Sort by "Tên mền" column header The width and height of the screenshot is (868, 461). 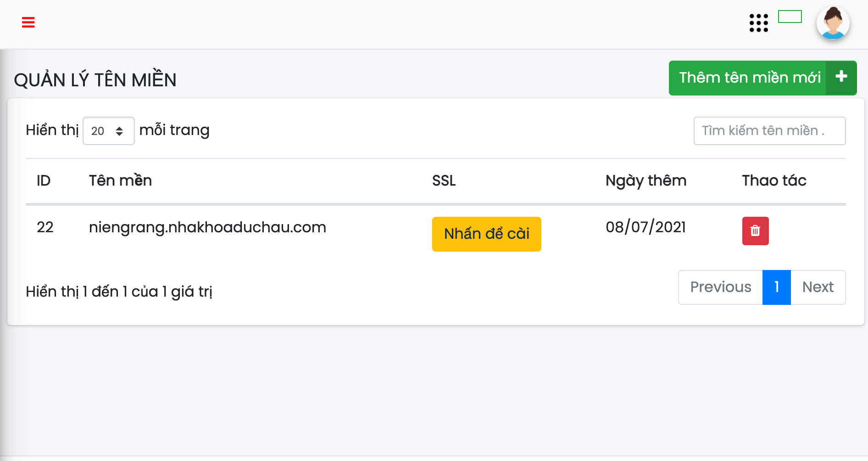[x=120, y=180]
